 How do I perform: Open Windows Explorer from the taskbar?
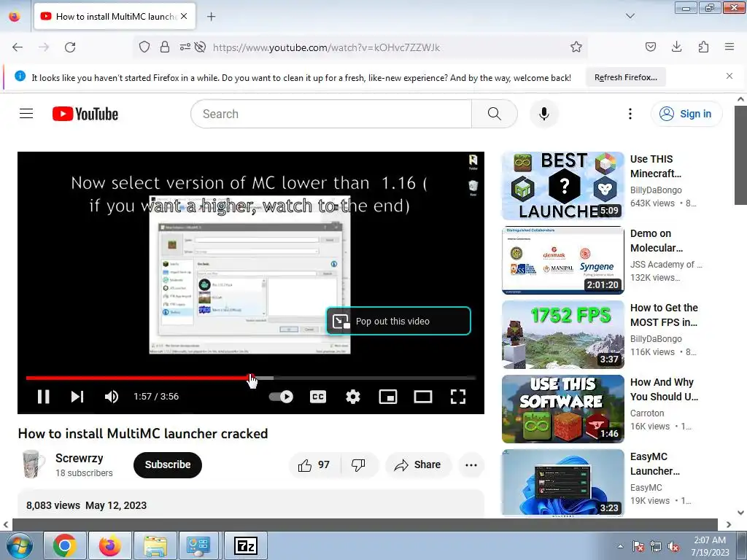[x=155, y=545]
